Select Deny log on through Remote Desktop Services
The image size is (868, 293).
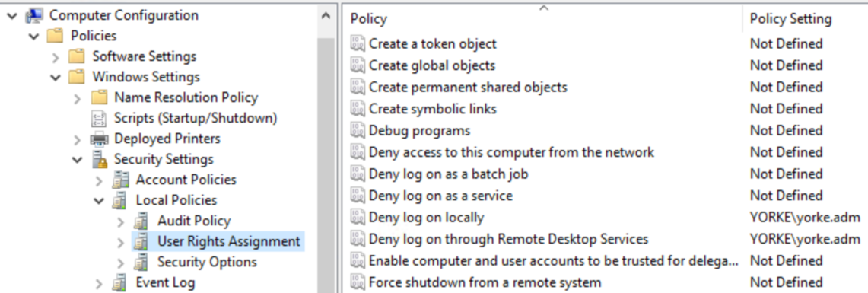(x=508, y=239)
